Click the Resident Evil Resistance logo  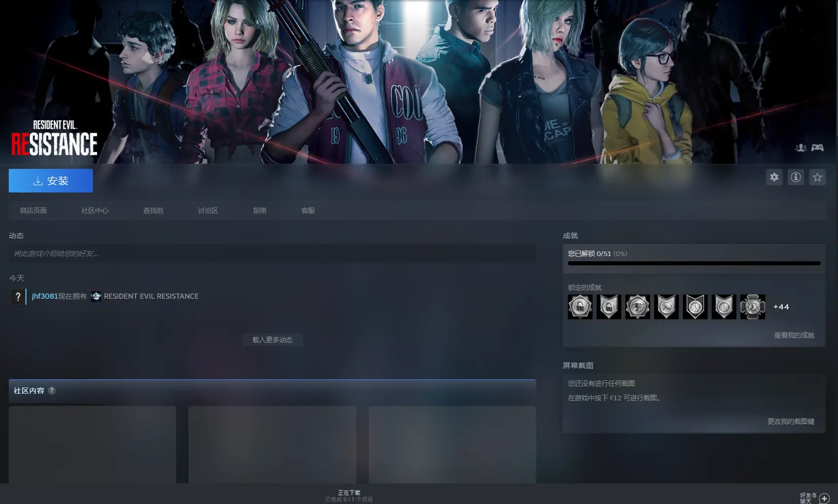[x=54, y=138]
